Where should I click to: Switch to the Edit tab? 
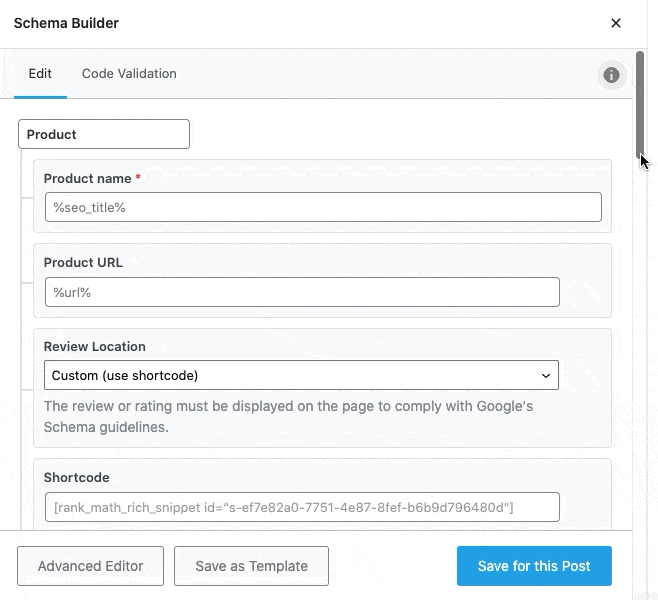coord(40,73)
